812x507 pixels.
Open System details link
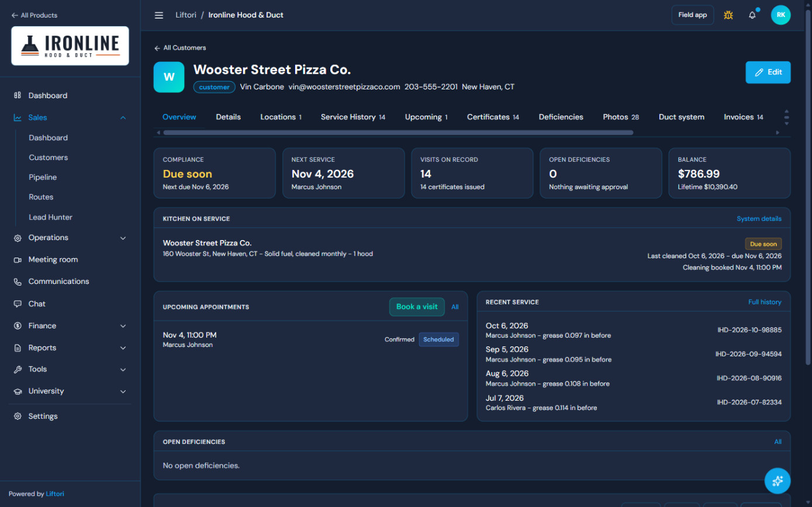pyautogui.click(x=759, y=219)
